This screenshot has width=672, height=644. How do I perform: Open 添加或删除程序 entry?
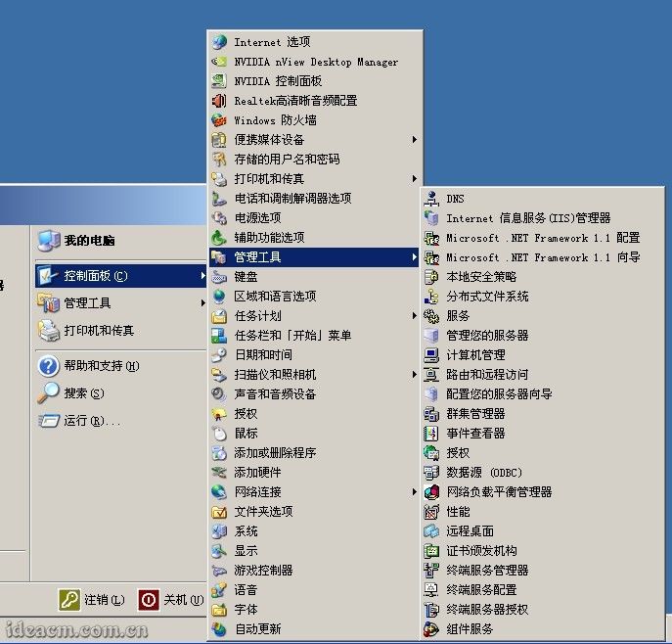pos(275,453)
